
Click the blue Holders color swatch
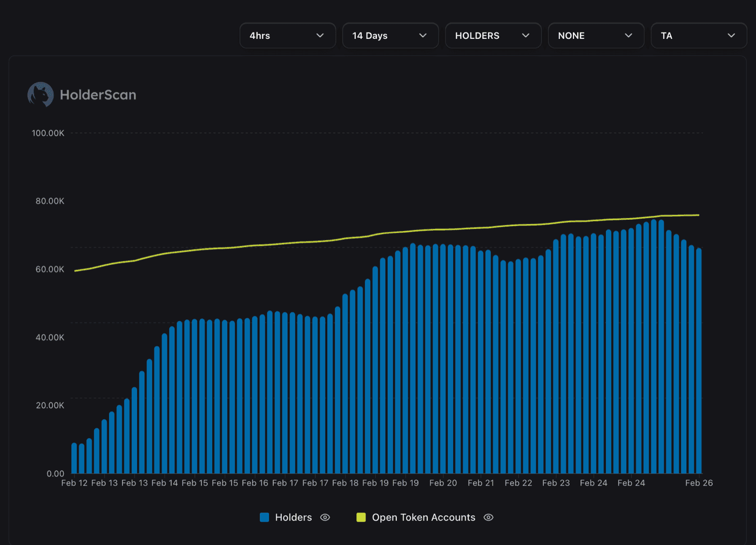[264, 517]
